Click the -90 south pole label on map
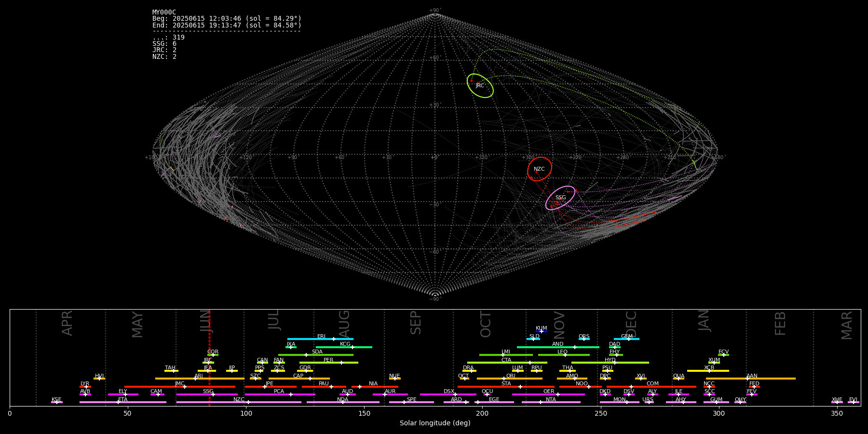Image resolution: width=868 pixels, height=434 pixels. click(434, 299)
